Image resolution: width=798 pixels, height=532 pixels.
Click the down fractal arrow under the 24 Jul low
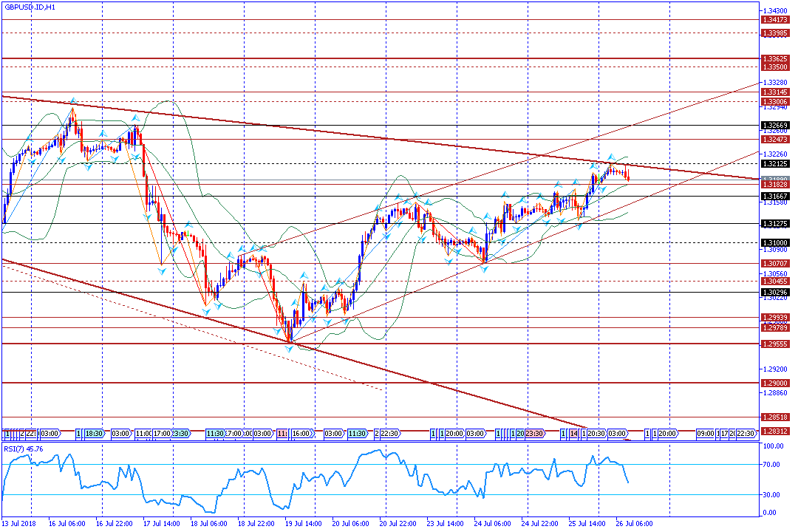tap(484, 268)
